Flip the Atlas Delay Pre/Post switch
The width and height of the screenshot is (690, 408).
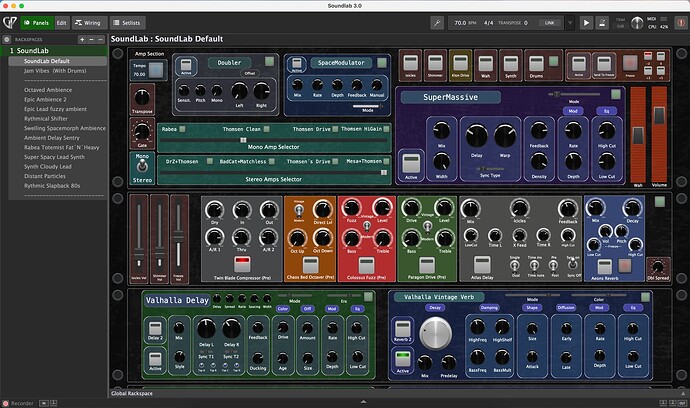(553, 265)
